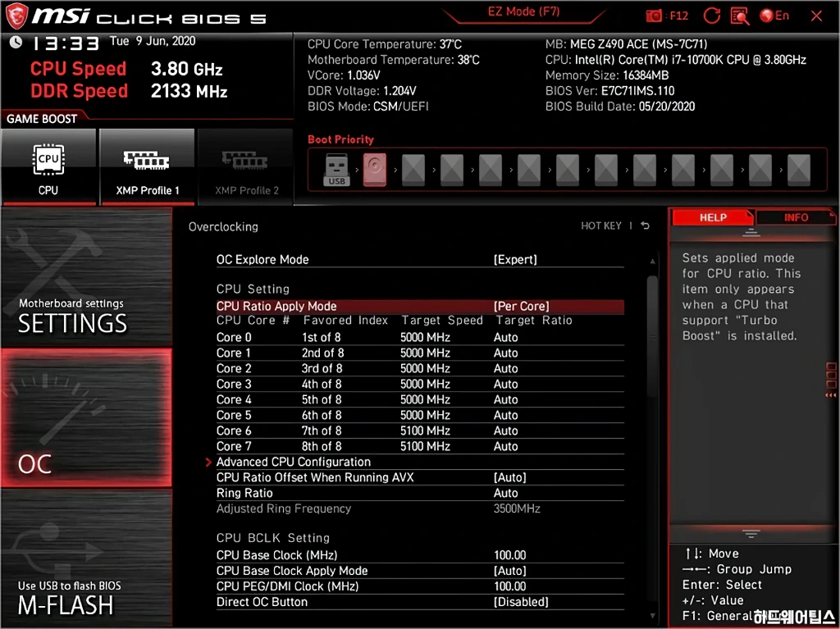Screen dimensions: 840x629
Task: Expand Advanced CPU Configuration submenu
Action: coord(420,462)
